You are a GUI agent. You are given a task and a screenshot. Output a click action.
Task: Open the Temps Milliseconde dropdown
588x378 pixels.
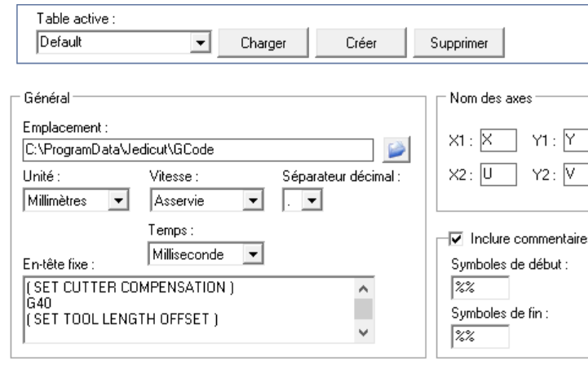coord(253,254)
